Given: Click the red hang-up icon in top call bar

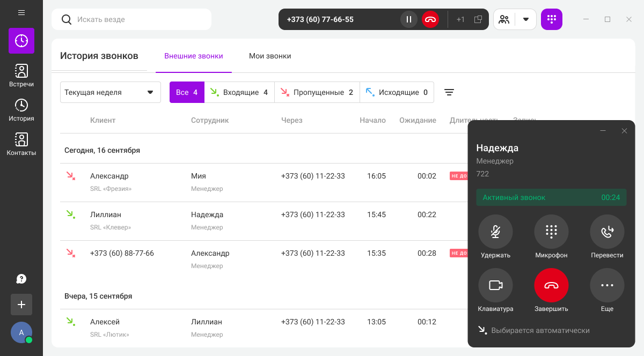Looking at the screenshot, I should click(x=430, y=19).
